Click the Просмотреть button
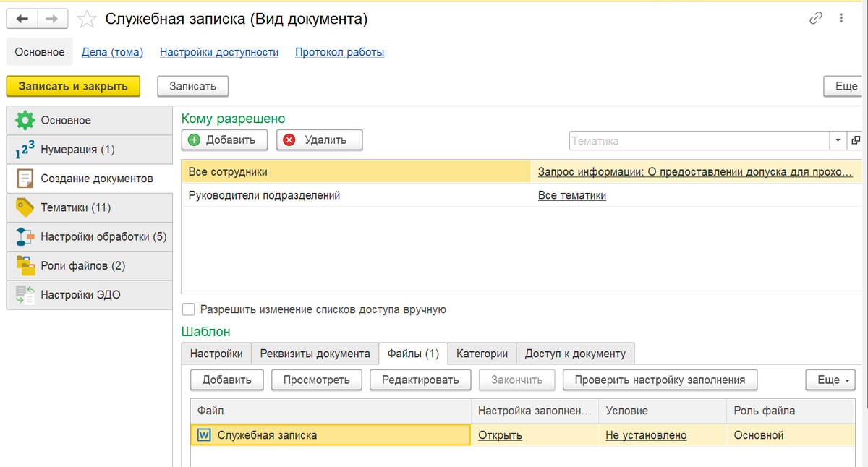 pos(317,380)
